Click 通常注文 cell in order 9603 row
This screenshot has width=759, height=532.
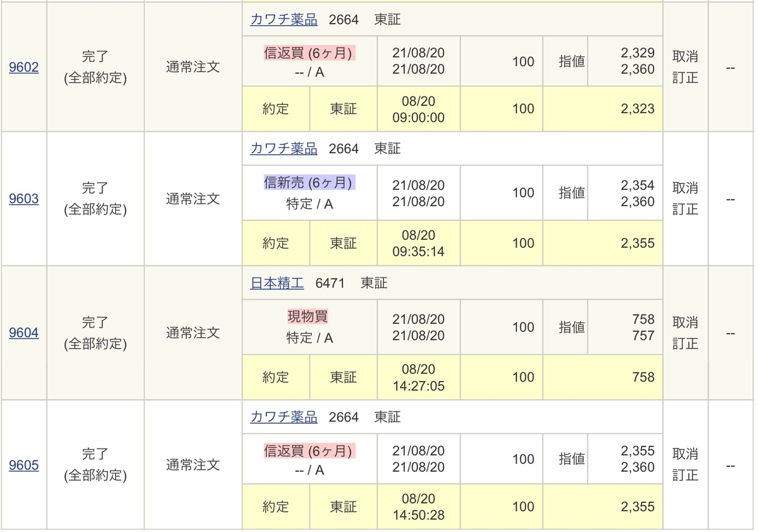(x=193, y=199)
